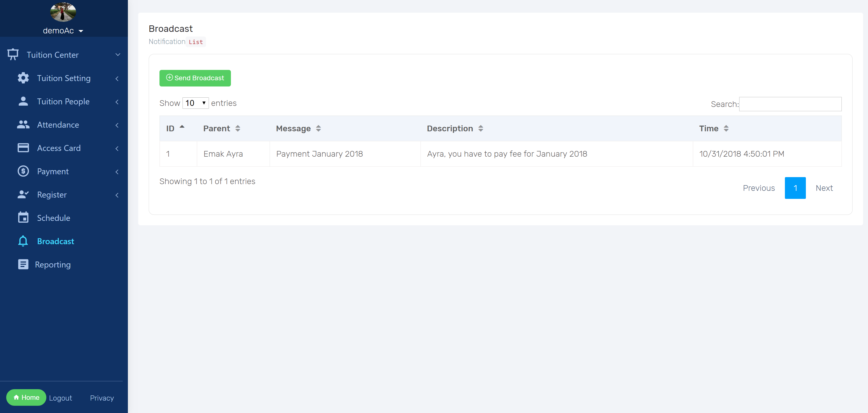
Task: Click the green Home button
Action: (26, 397)
